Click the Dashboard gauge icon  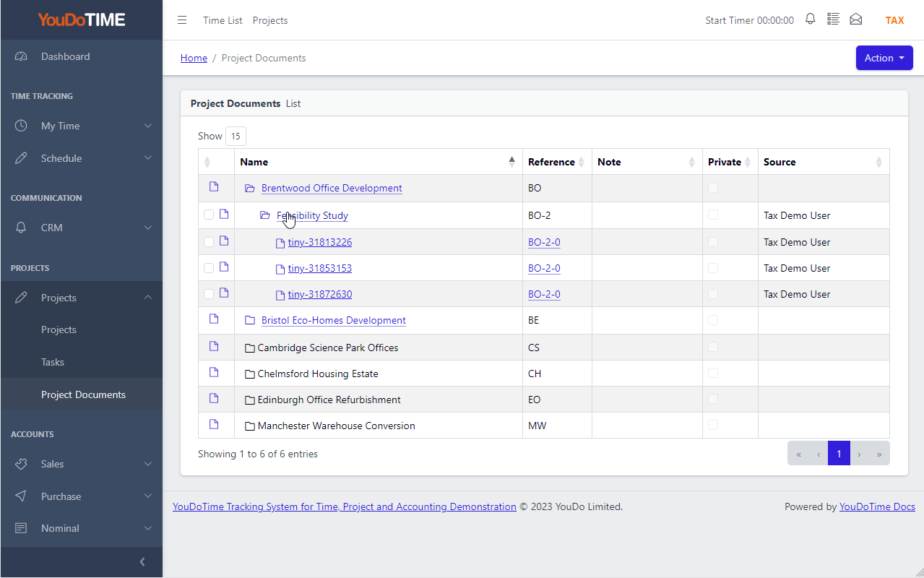[x=21, y=56]
